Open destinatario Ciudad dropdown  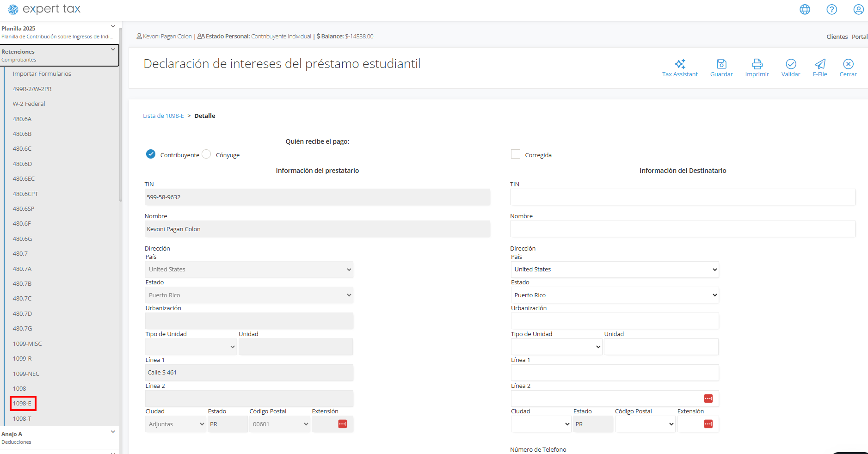[541, 424]
